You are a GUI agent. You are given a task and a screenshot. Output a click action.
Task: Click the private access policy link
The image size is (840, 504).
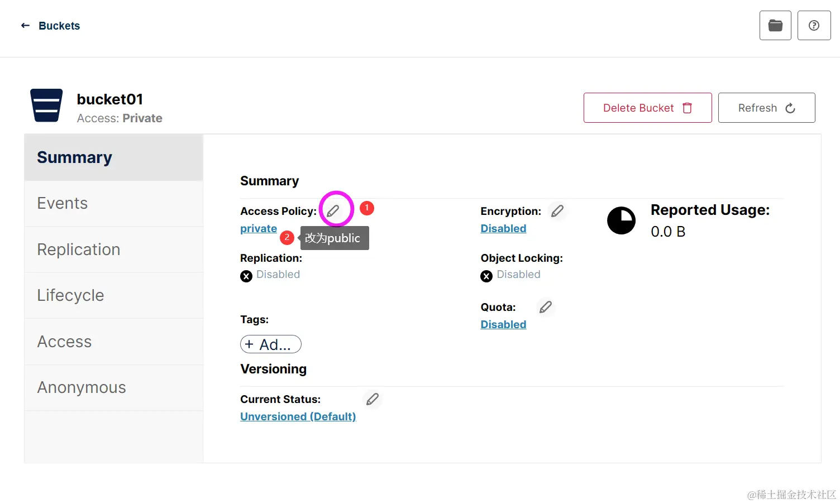click(x=259, y=228)
